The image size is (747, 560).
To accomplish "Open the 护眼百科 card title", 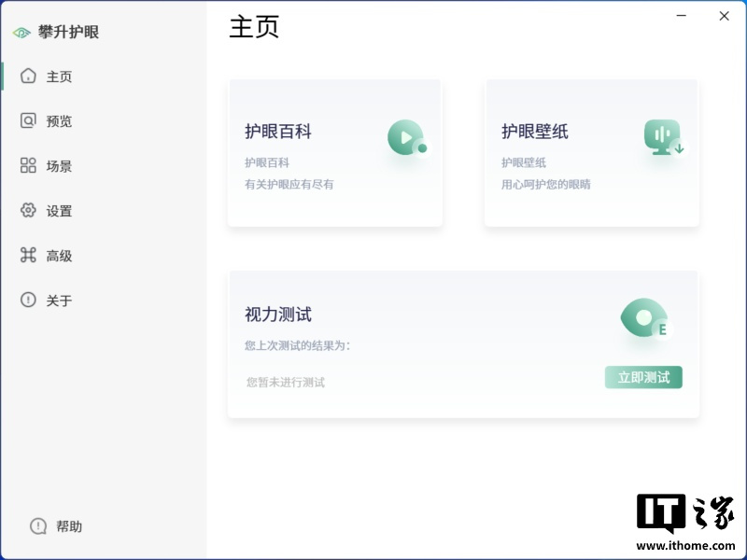I will coord(278,132).
